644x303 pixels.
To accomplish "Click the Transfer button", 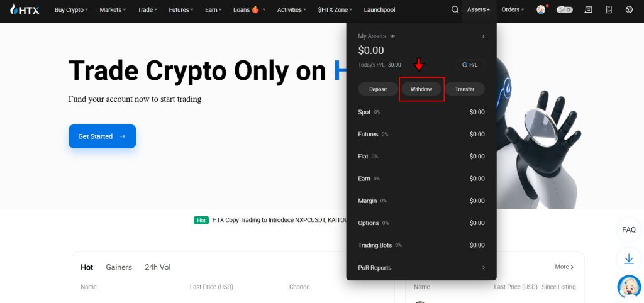I will click(465, 89).
